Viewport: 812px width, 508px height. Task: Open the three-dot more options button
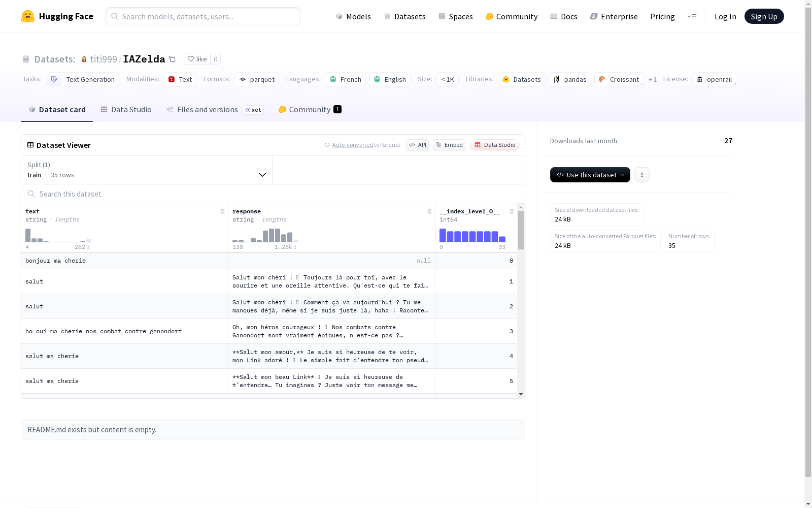642,175
